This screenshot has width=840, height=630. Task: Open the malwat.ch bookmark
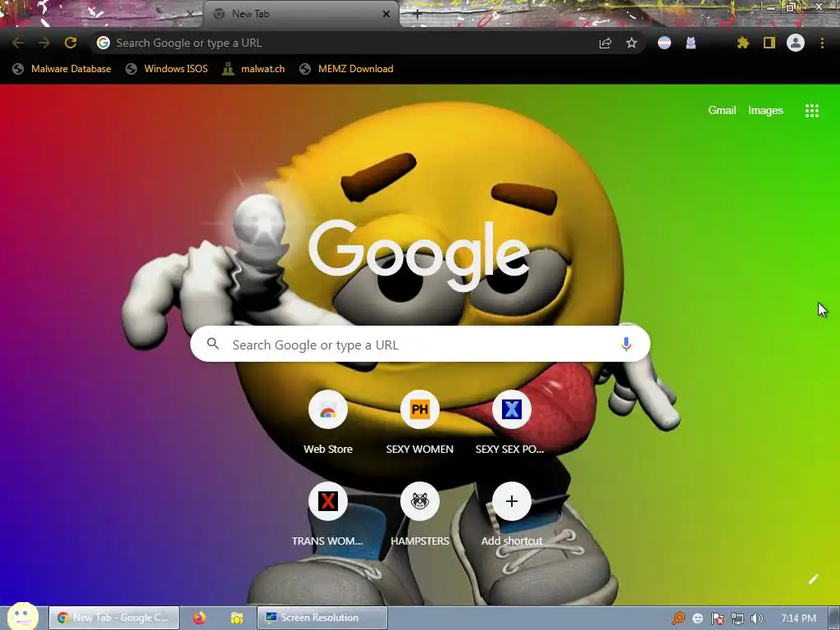tap(253, 69)
